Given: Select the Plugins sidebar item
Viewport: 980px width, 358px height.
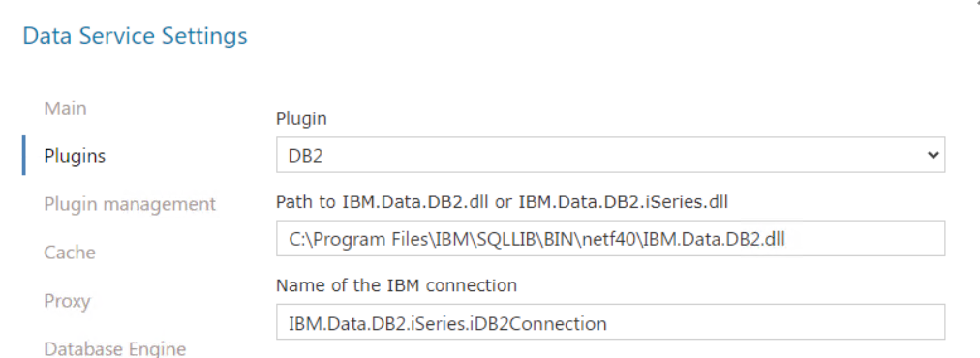Looking at the screenshot, I should pos(75,156).
